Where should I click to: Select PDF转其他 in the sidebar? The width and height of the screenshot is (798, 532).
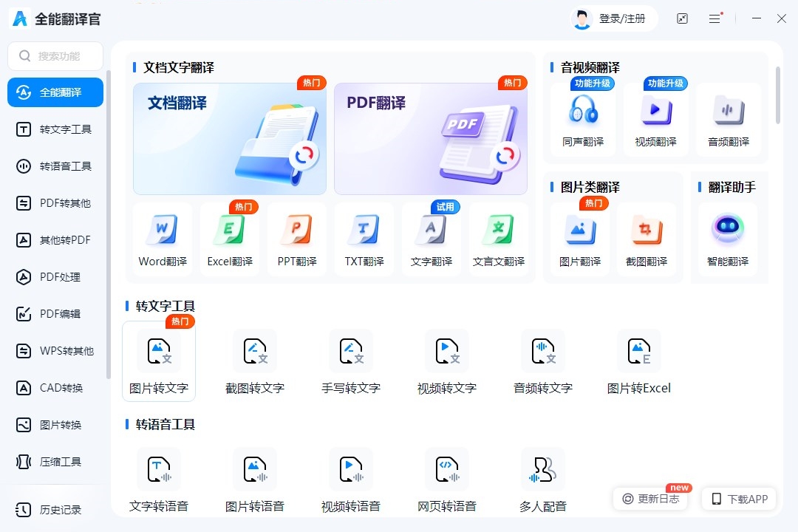(x=55, y=203)
